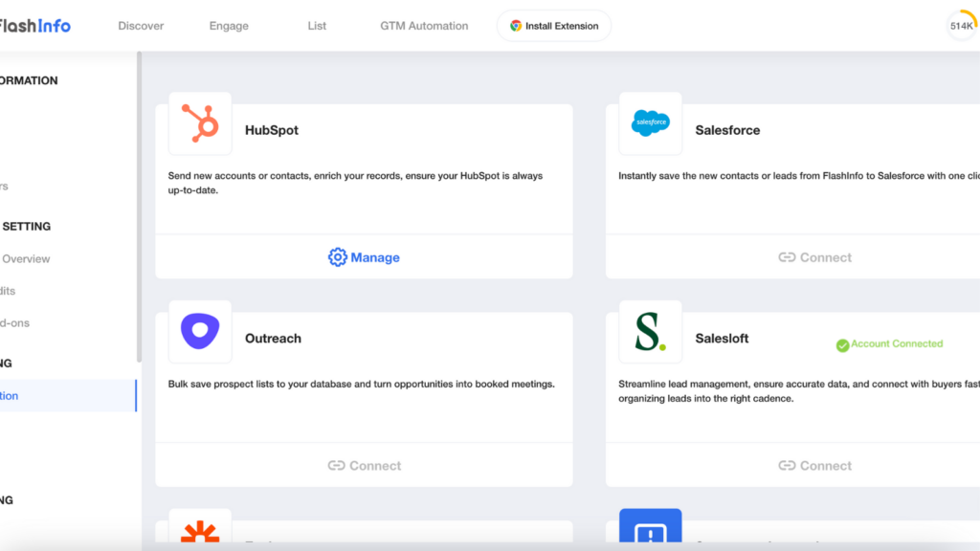
Task: Click the gear icon beside Manage
Action: point(338,257)
